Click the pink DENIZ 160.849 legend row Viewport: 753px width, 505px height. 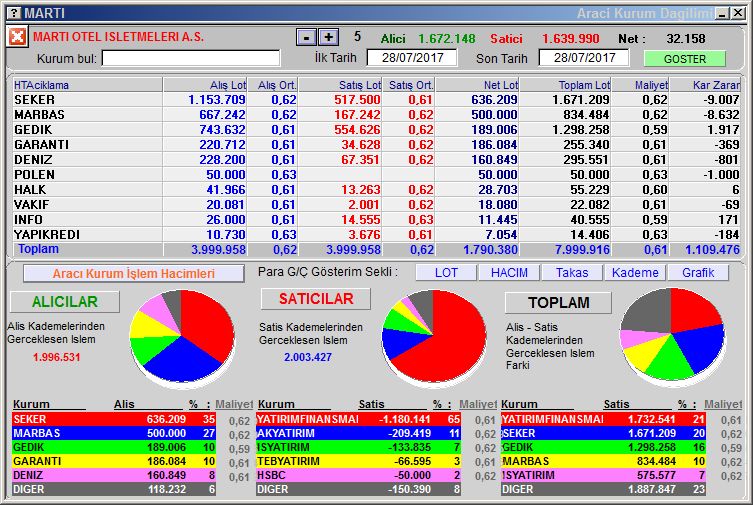[114, 475]
